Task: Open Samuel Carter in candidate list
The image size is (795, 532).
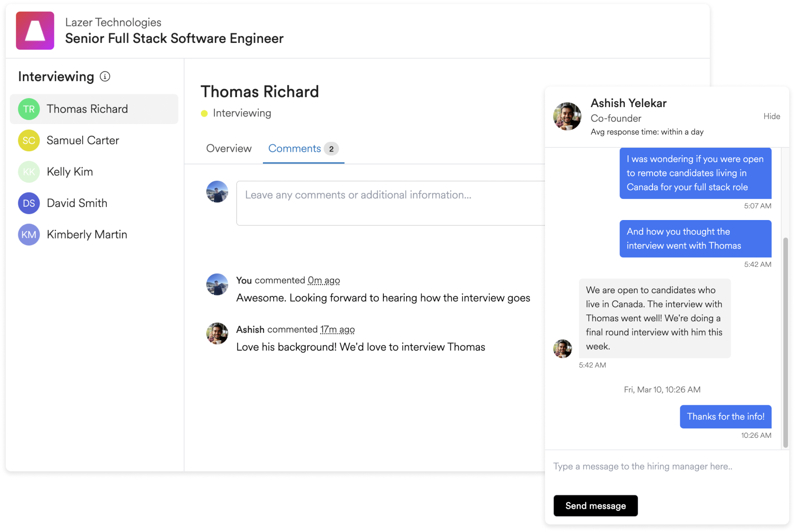Action: pyautogui.click(x=94, y=141)
